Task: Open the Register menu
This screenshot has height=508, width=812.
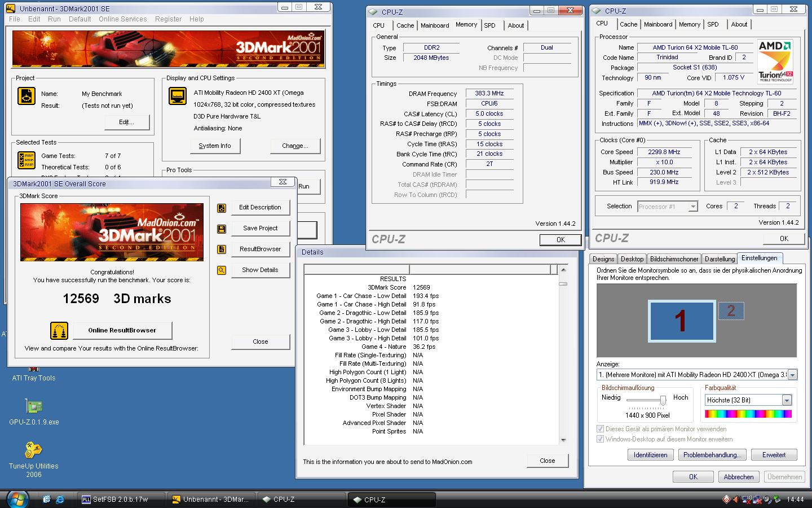Action: pyautogui.click(x=168, y=19)
